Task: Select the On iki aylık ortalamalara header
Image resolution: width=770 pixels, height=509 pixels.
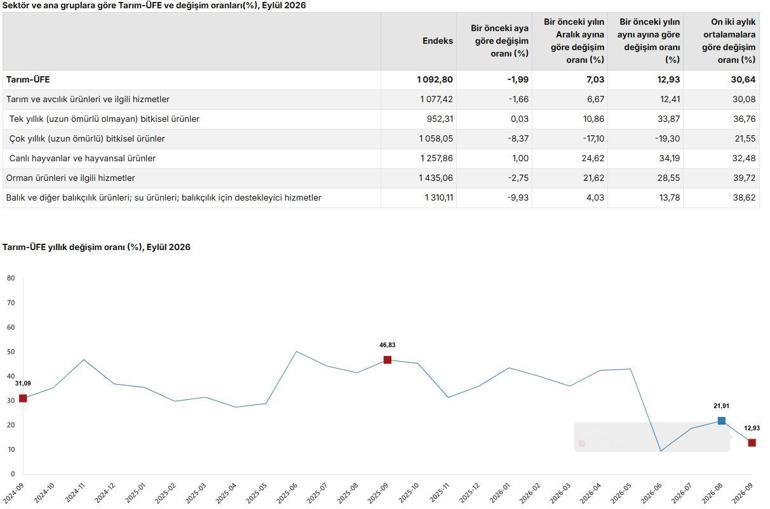Action: [728, 41]
